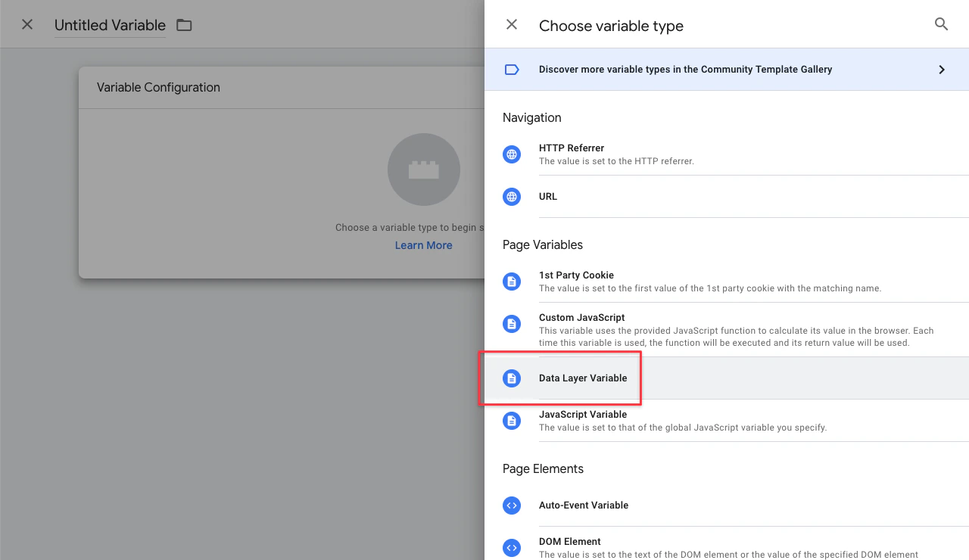Select the 1st Party Cookie document icon
The width and height of the screenshot is (969, 560).
coord(512,281)
